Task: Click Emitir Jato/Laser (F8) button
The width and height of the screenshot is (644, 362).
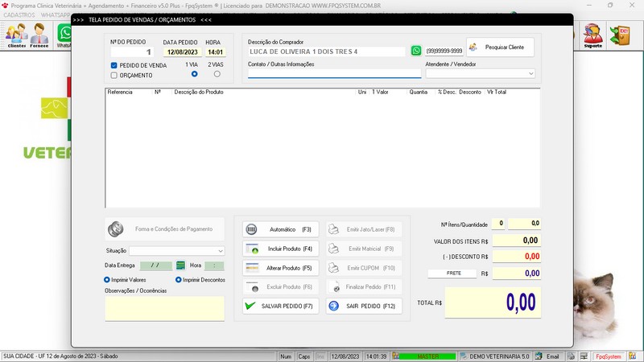Action: tap(364, 229)
